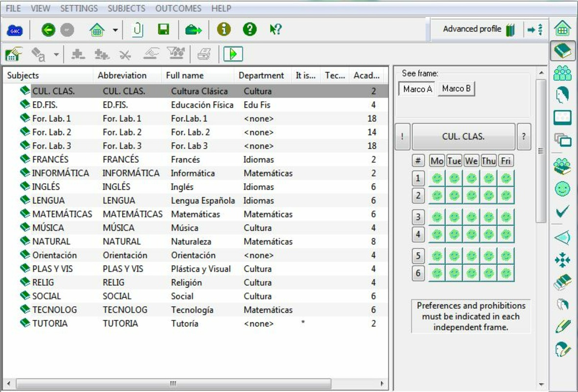Click the exclamation mark button beside CUL. CLAS.
Viewport: 578px width, 392px height.
402,136
